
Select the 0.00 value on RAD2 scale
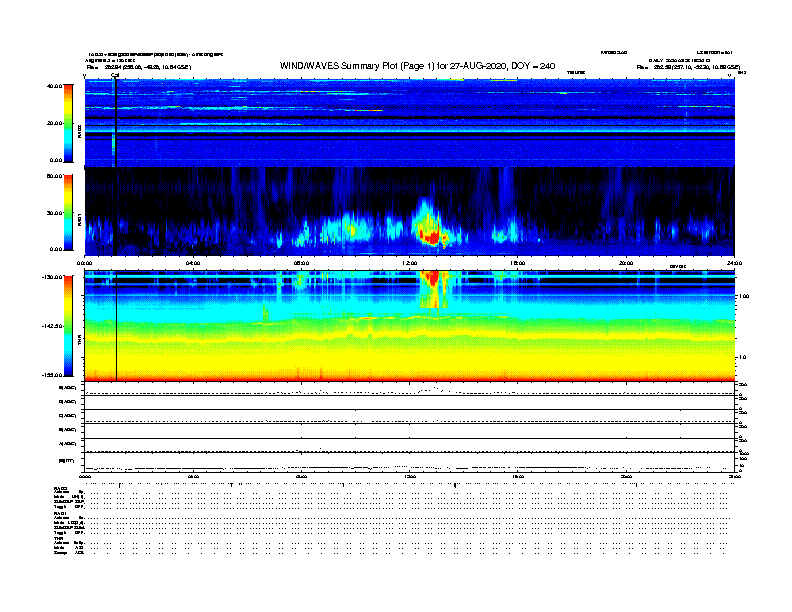pyautogui.click(x=55, y=160)
